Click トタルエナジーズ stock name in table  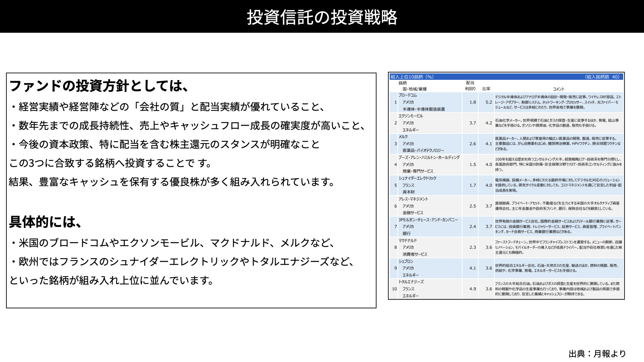pos(411,282)
